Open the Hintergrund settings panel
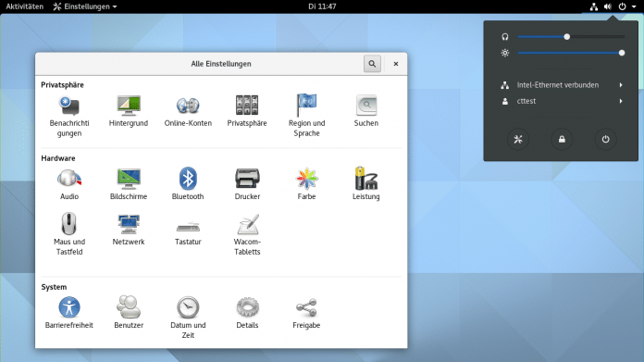 click(129, 111)
